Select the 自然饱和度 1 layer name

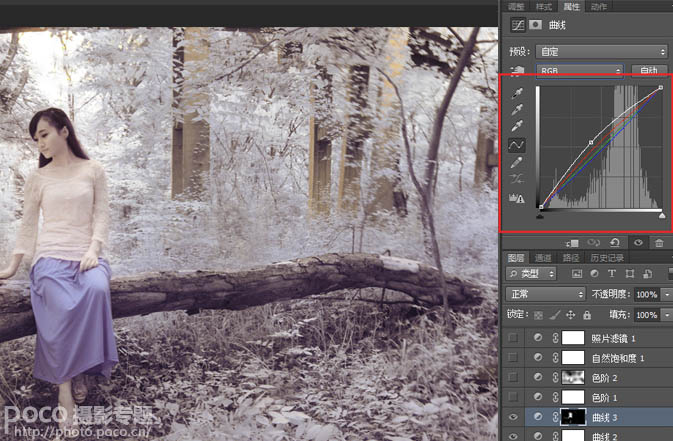pyautogui.click(x=618, y=358)
